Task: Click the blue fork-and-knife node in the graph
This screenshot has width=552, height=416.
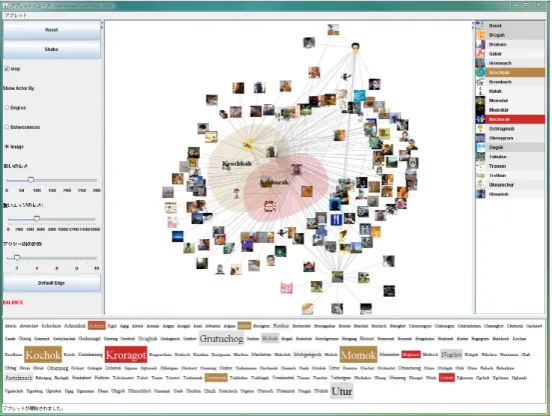Action: [x=336, y=219]
